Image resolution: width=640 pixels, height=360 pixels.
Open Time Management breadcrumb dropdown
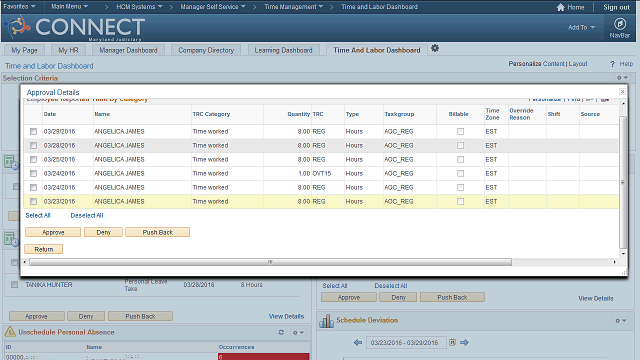[x=293, y=7]
